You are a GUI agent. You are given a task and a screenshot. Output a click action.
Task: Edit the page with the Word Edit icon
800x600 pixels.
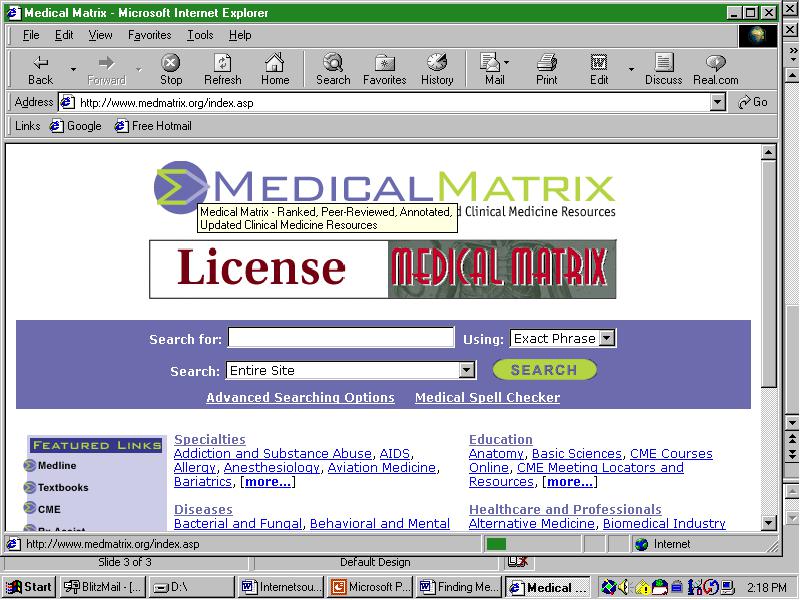pyautogui.click(x=599, y=70)
